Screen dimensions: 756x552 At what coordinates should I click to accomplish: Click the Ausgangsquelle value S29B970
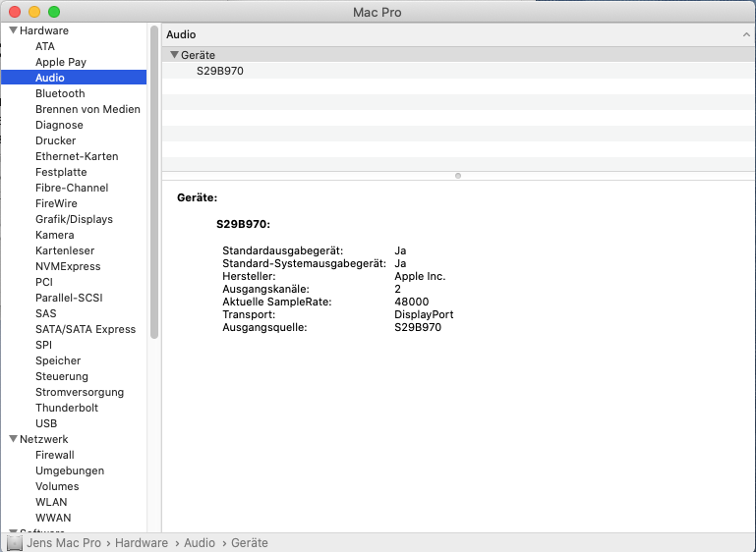(418, 327)
